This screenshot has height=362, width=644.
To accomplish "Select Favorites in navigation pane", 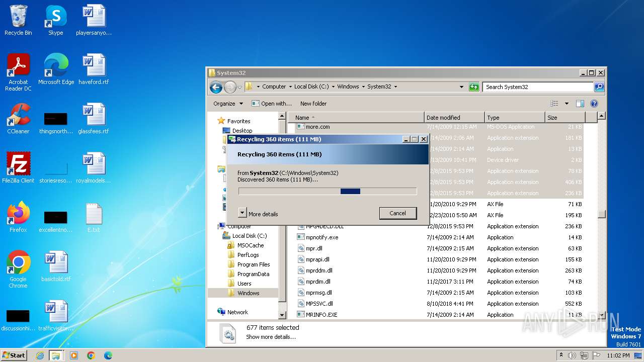I will pos(238,121).
